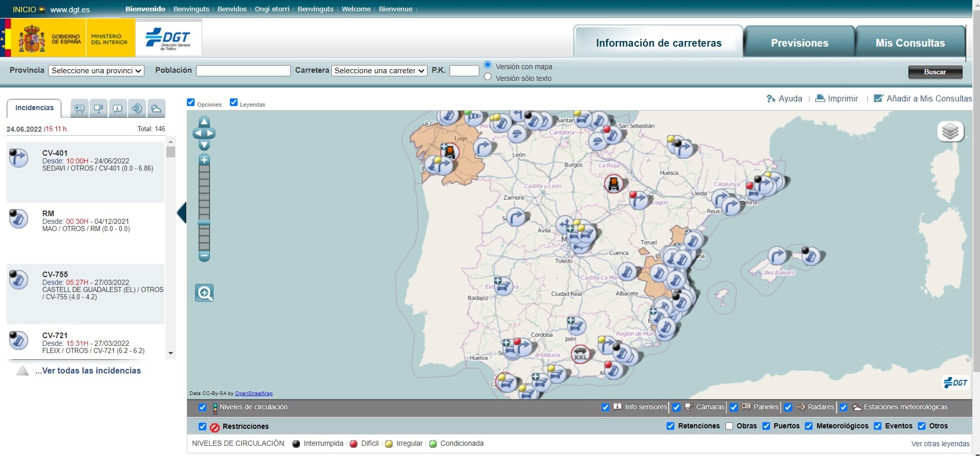The height and width of the screenshot is (456, 980).
Task: Open the Mis Consultas tab
Action: tap(910, 43)
